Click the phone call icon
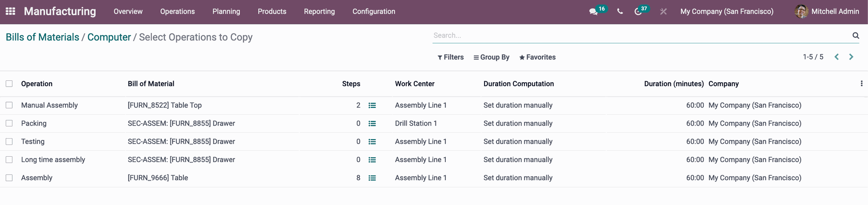Viewport: 868px width, 205px height. 620,12
